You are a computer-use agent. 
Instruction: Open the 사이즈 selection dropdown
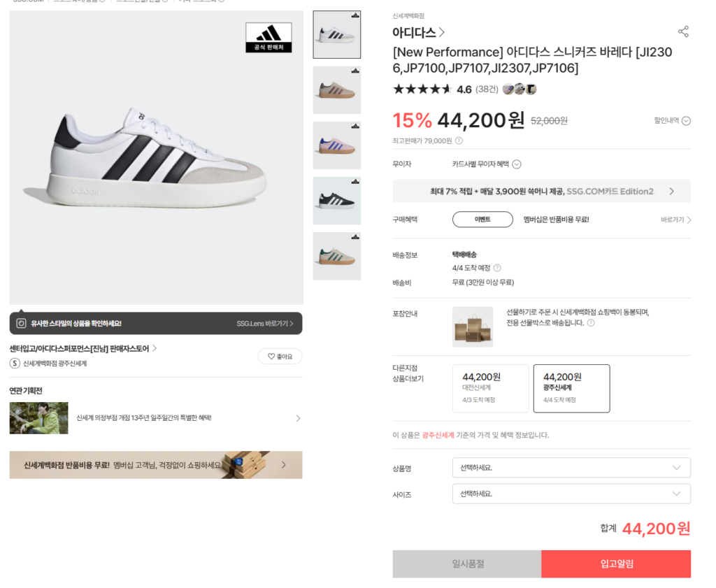[x=571, y=494]
